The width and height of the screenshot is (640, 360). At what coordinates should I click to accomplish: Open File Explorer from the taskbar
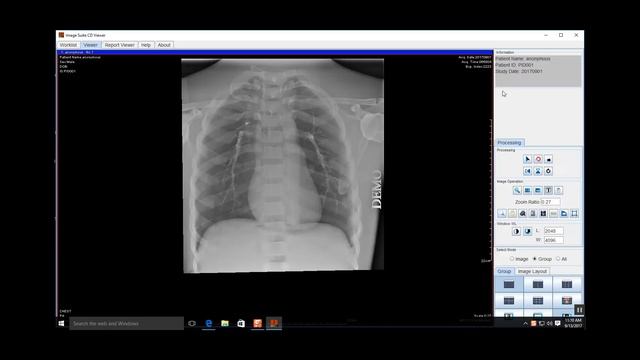[225, 323]
